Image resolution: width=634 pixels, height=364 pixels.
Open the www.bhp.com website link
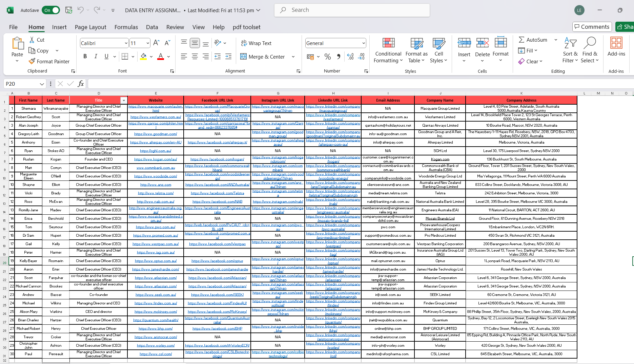click(156, 328)
